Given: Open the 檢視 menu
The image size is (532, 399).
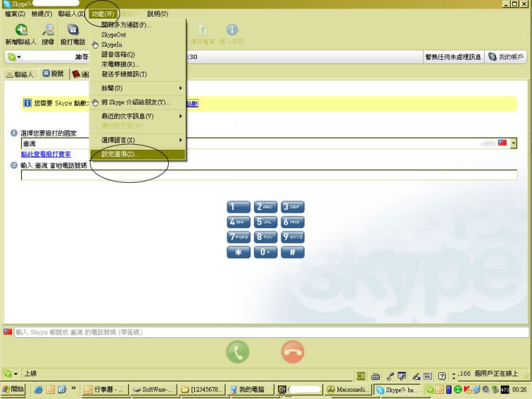Looking at the screenshot, I should coord(42,14).
